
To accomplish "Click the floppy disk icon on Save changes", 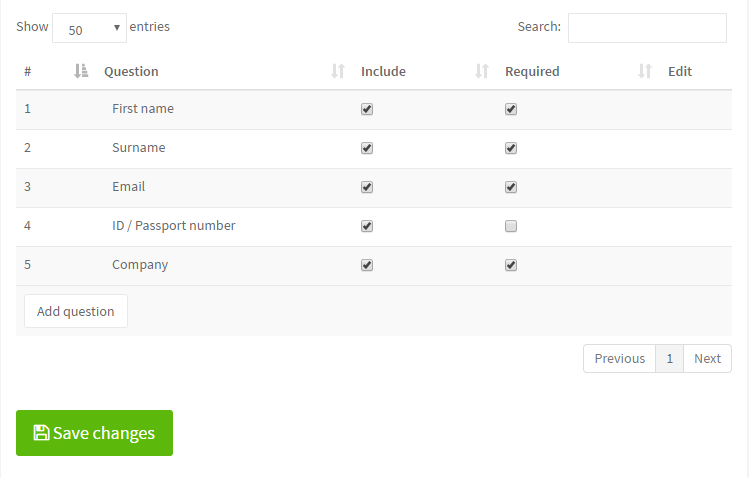I will click(41, 433).
